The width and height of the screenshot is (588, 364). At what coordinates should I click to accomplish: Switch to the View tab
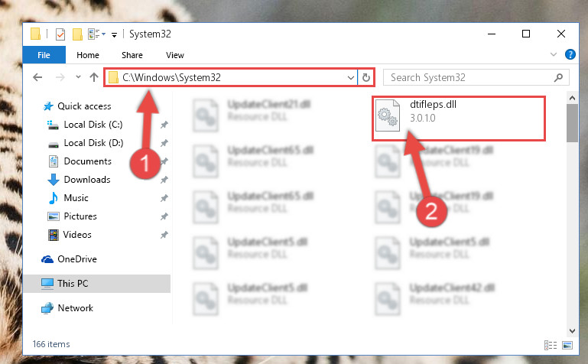tap(175, 55)
